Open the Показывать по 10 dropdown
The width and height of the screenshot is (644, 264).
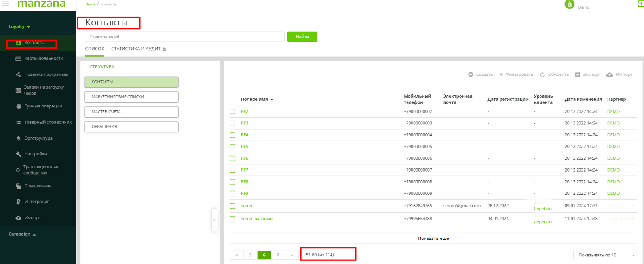click(x=604, y=255)
